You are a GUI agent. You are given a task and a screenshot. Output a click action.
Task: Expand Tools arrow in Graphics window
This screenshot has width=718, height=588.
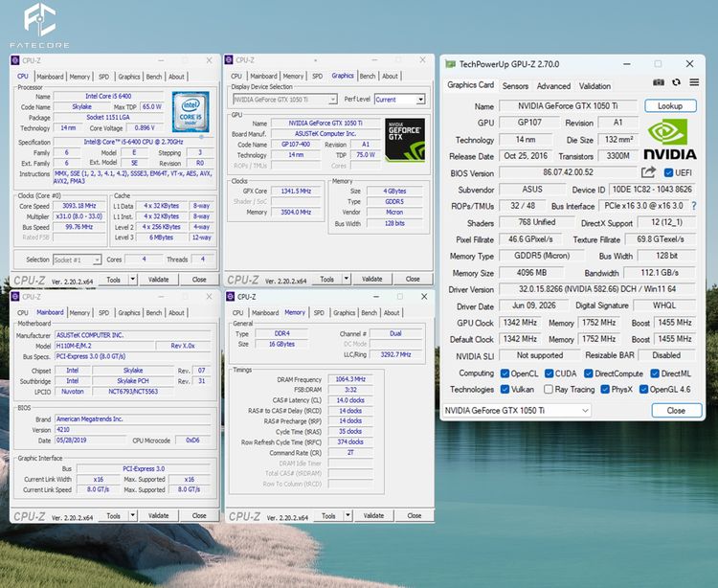coord(347,279)
